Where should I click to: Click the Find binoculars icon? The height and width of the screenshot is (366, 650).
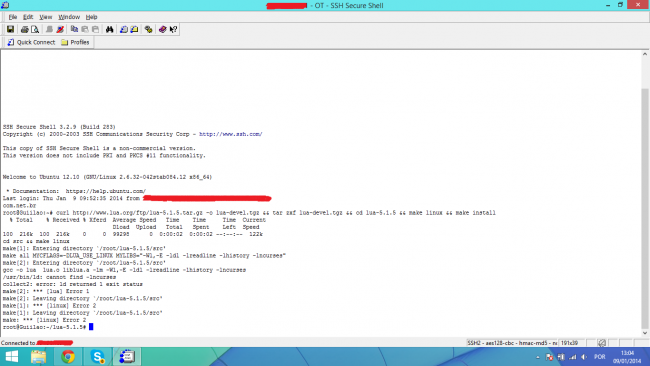[x=109, y=29]
